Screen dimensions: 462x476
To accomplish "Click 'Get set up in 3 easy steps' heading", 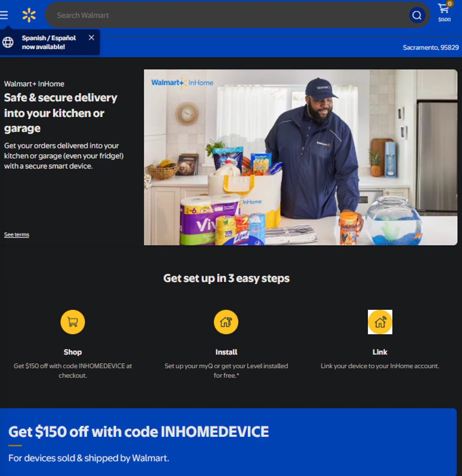I will 226,278.
